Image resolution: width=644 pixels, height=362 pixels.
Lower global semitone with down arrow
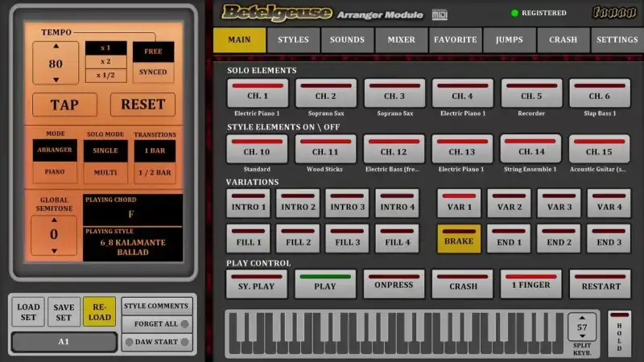(54, 251)
